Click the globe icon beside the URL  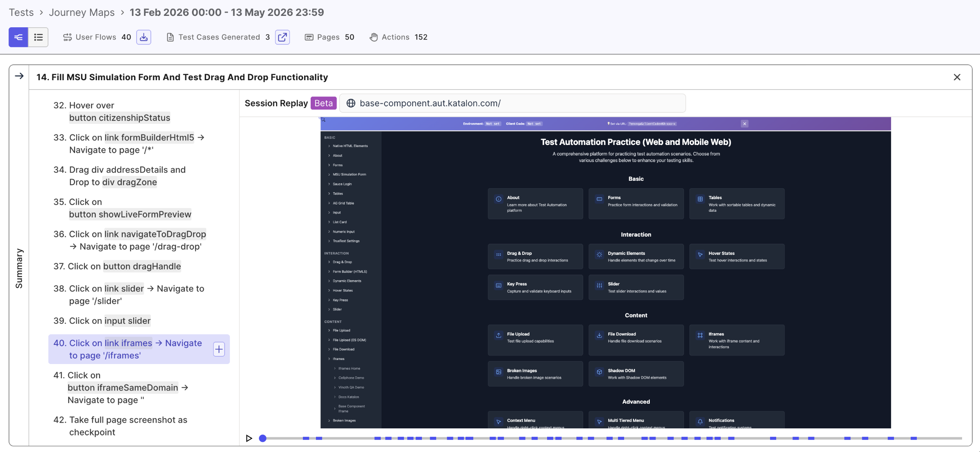(x=351, y=103)
